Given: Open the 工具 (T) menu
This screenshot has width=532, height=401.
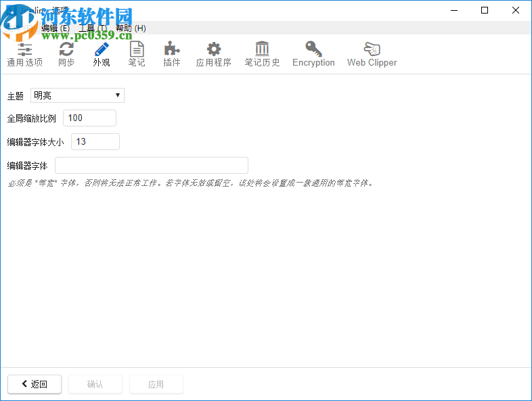Looking at the screenshot, I should point(93,28).
